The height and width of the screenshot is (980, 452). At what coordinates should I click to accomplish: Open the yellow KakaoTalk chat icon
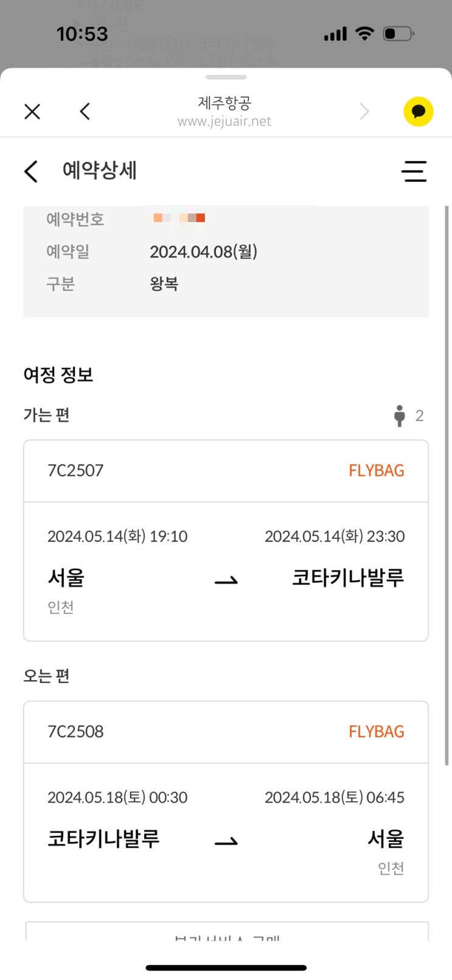[x=418, y=112]
